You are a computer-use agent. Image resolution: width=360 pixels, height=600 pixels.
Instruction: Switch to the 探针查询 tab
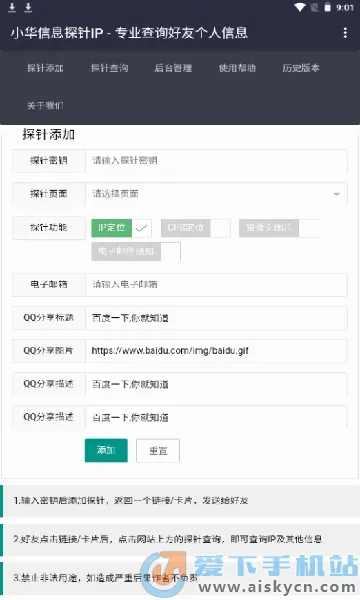tap(109, 68)
